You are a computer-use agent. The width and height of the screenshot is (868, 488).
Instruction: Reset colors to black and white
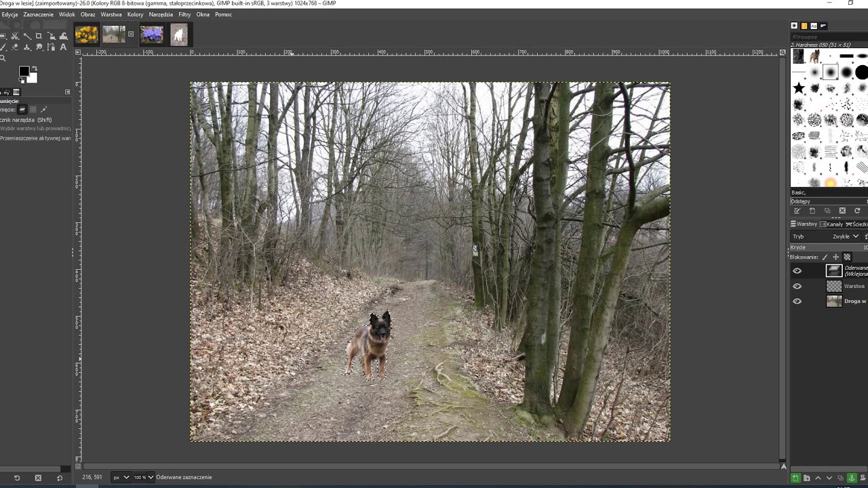coord(21,80)
